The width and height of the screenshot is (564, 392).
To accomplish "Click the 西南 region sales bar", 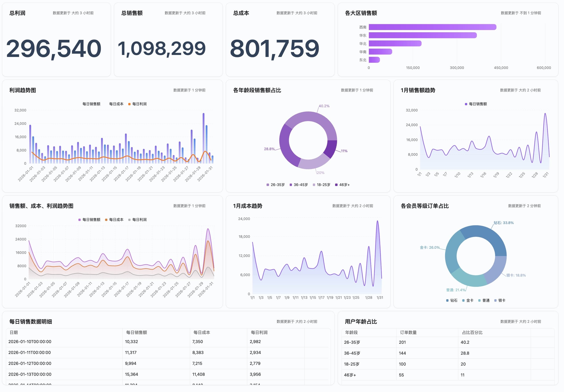I will (x=432, y=27).
